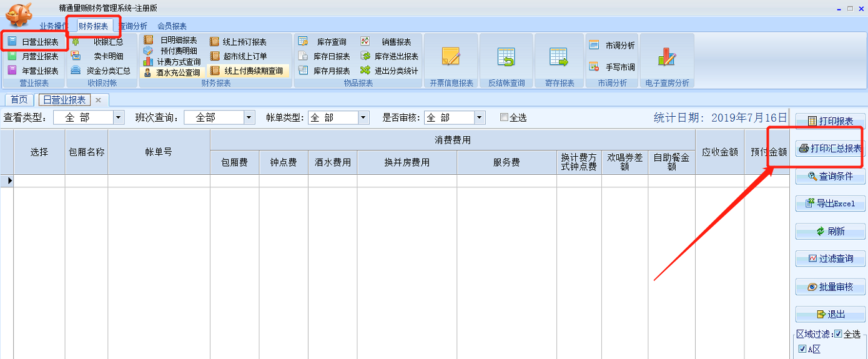Click the 服务费 column header
Image resolution: width=868 pixels, height=359 pixels.
coord(506,162)
